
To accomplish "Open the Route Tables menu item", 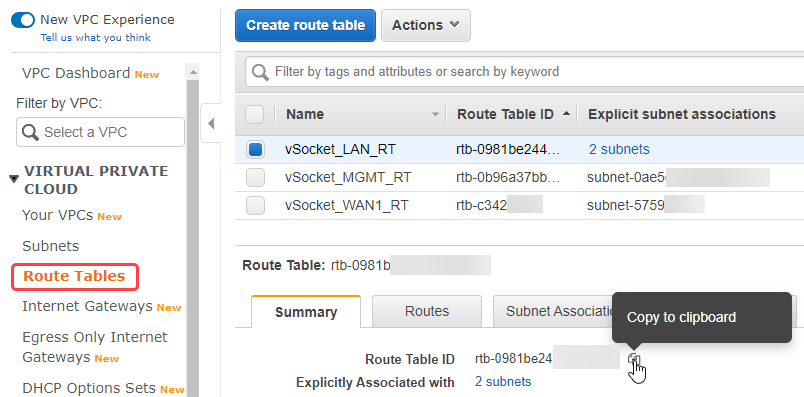I will (75, 276).
